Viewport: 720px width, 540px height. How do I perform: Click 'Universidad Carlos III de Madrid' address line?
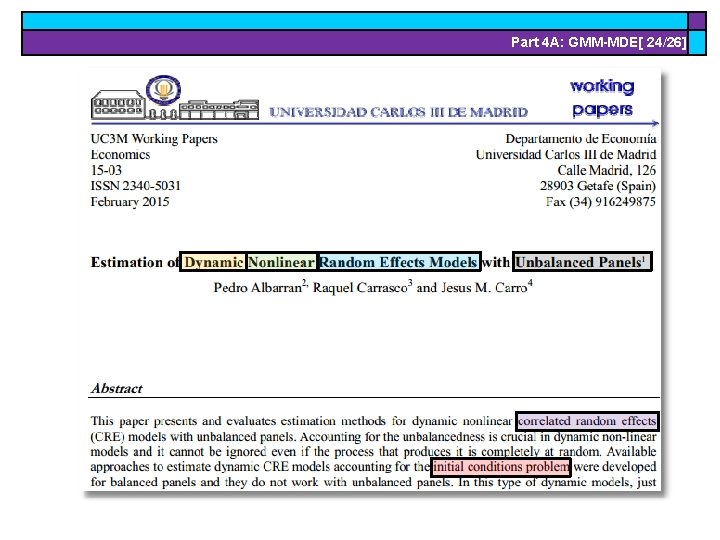[x=566, y=154]
